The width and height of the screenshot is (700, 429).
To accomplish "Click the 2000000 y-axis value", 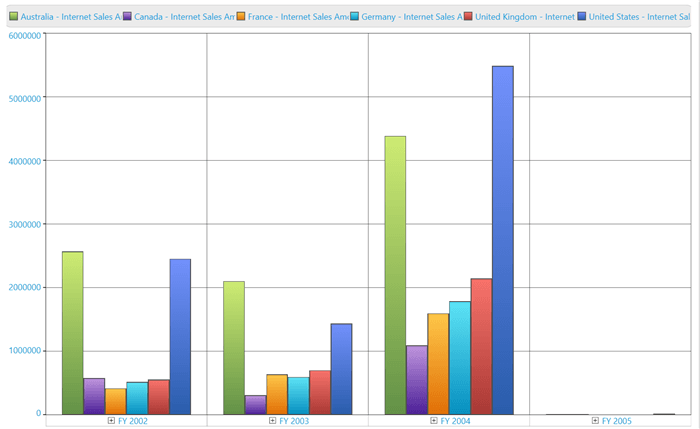I will pos(25,287).
